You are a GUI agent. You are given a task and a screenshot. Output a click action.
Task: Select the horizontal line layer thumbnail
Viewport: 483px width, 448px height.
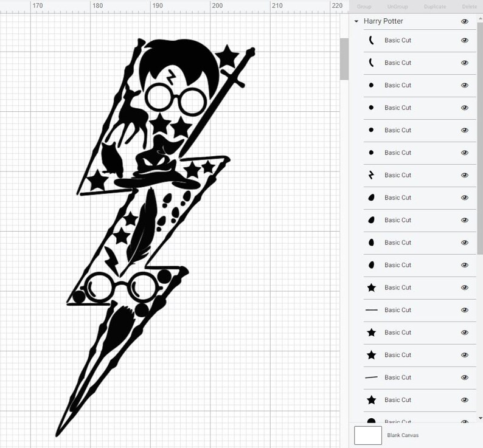tap(372, 310)
